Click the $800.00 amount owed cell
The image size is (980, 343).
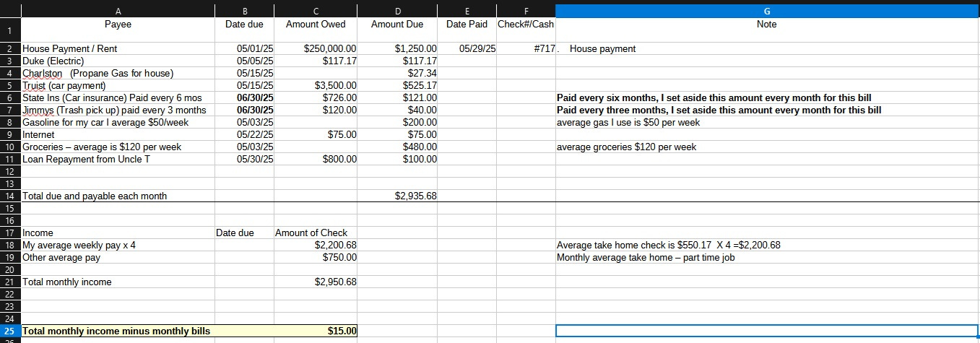pyautogui.click(x=316, y=160)
